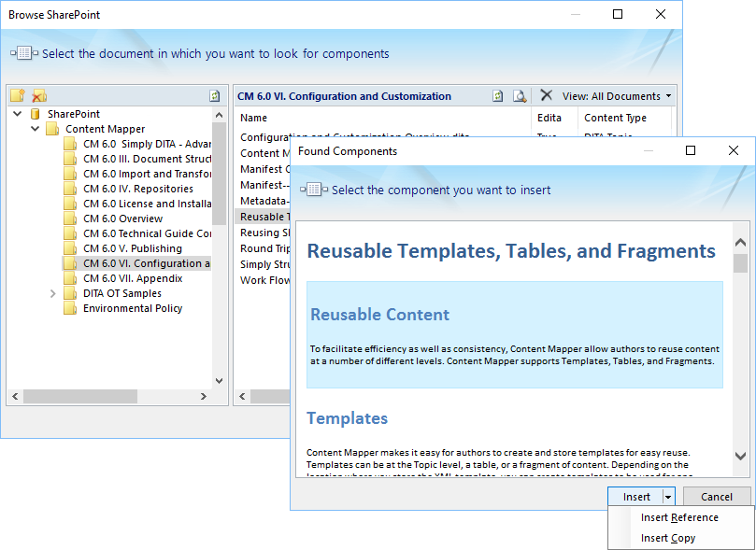Expand the DITA OT Samples folder

coord(53,293)
